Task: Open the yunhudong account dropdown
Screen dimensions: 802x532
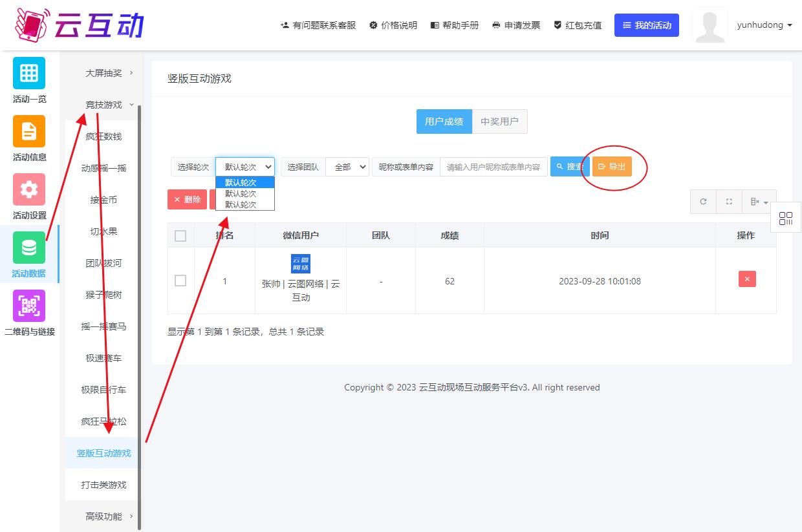Action: coord(764,25)
